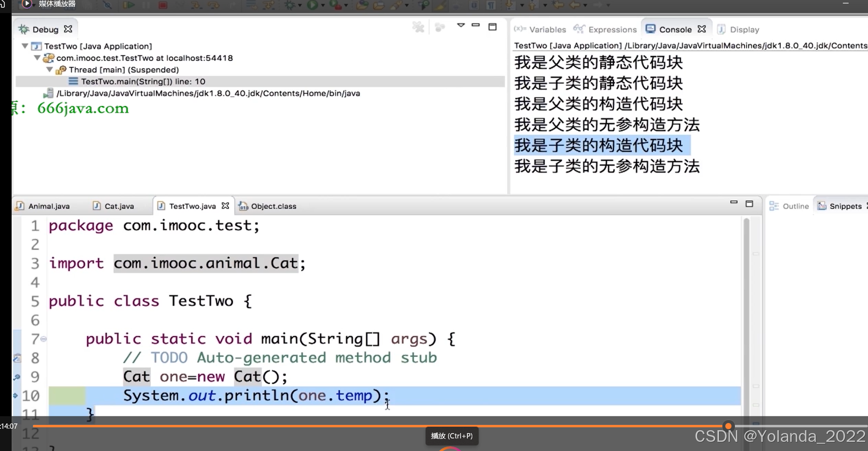Screen dimensions: 868x451
Task: Collapse the main method fold marker at line 7
Action: [44, 339]
